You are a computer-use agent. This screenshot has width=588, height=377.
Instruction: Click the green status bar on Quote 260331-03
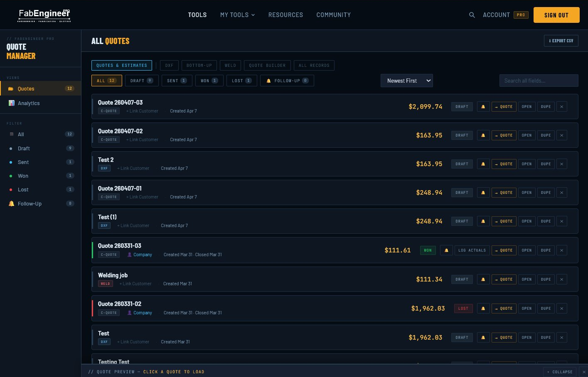(x=92, y=250)
